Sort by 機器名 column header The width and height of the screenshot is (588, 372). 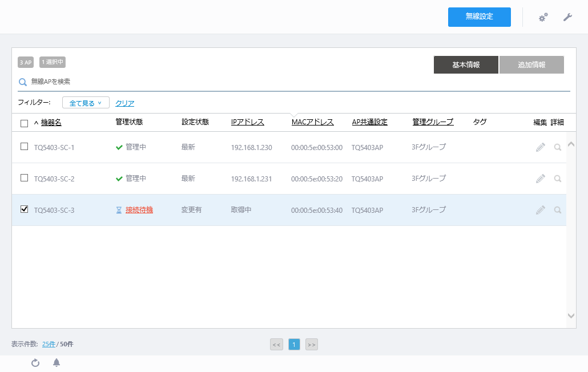[x=51, y=123]
